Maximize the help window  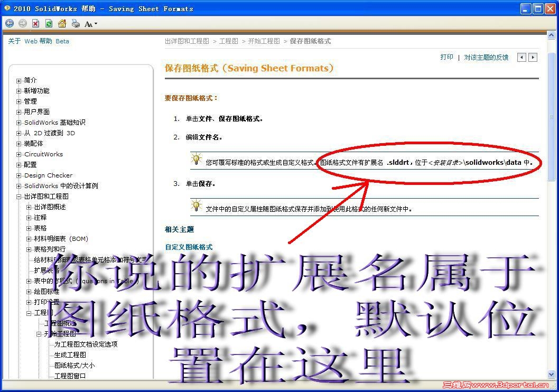coord(538,8)
